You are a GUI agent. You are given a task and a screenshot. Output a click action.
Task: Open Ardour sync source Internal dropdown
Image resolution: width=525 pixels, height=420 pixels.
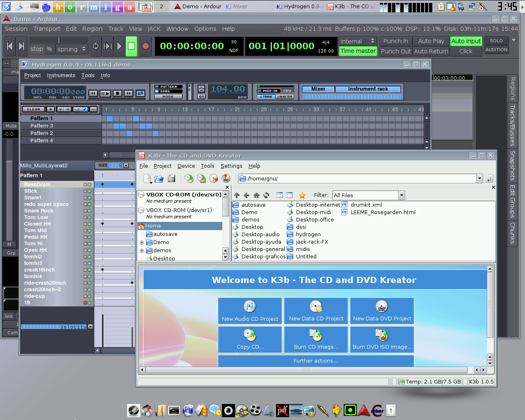click(x=358, y=41)
